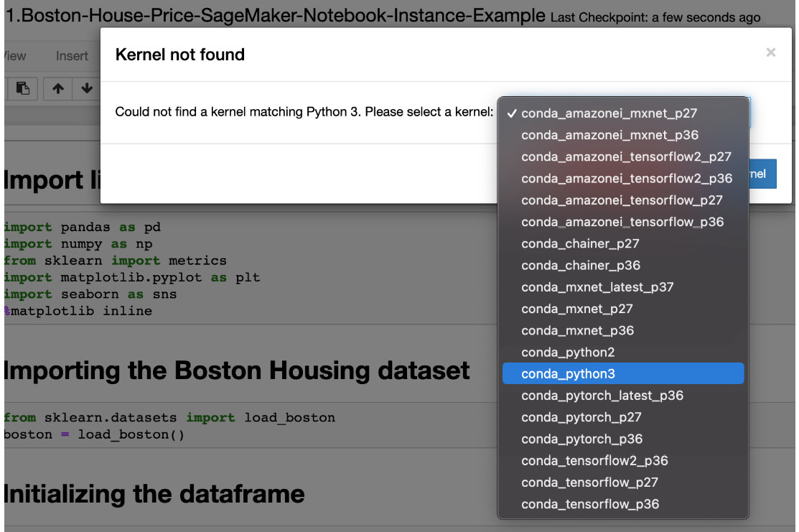Move cell up with the up arrow icon
Viewport: 799px width, 532px height.
(58, 89)
